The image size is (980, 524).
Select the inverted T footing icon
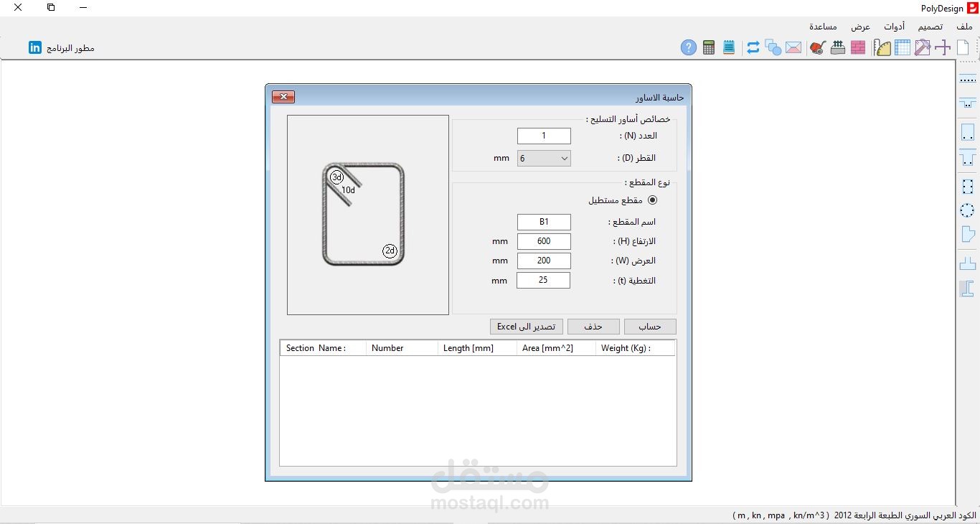pyautogui.click(x=968, y=263)
